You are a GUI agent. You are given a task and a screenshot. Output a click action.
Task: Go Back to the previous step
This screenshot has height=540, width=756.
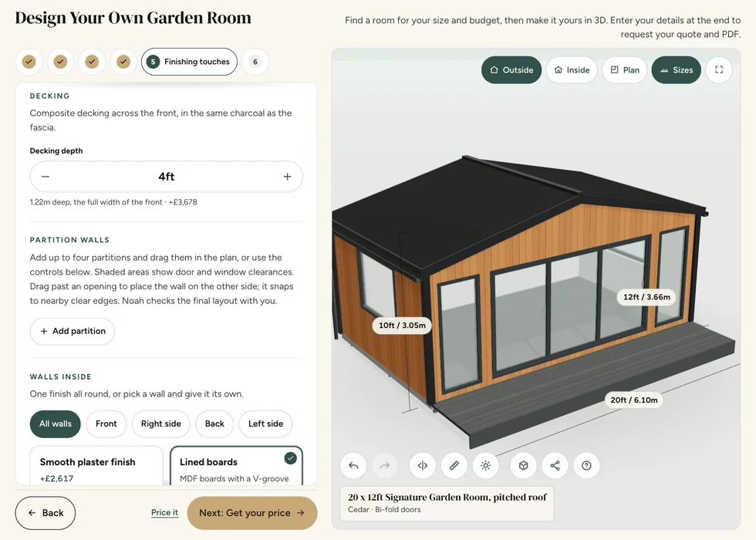(46, 513)
